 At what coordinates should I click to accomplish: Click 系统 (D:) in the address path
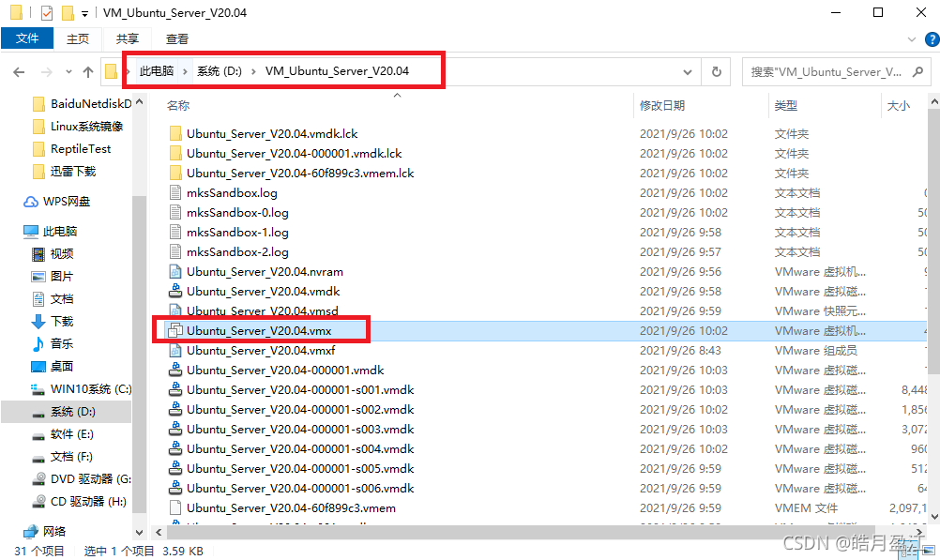click(220, 70)
